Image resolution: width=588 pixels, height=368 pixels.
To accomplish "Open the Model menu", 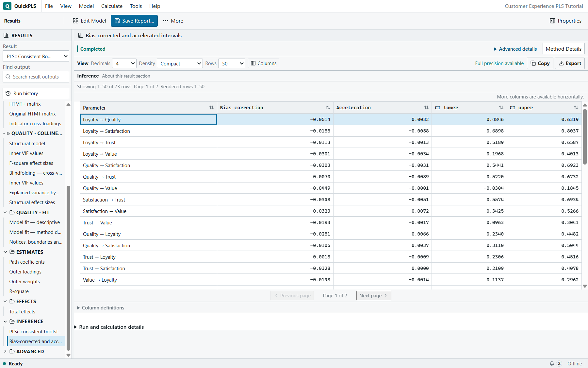I will 87,6.
